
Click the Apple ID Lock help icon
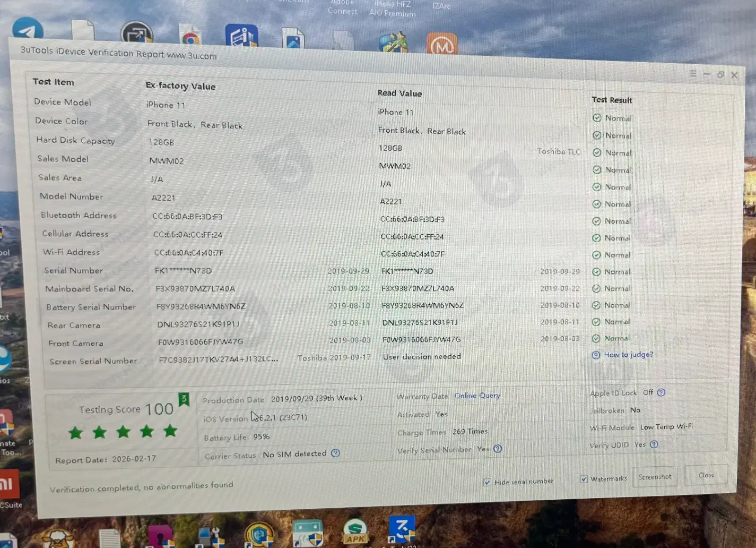point(661,392)
